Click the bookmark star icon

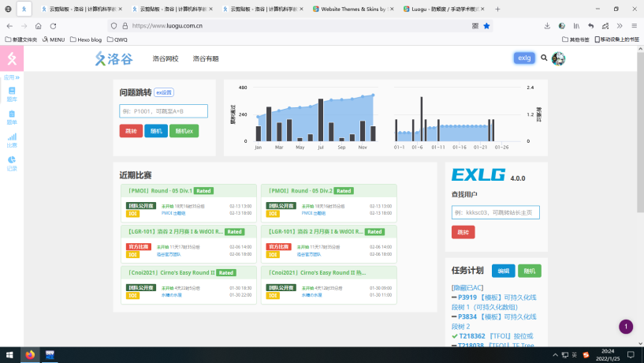486,26
